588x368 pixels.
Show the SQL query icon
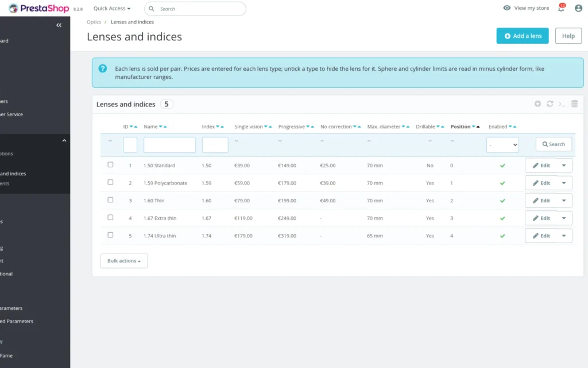coord(562,104)
